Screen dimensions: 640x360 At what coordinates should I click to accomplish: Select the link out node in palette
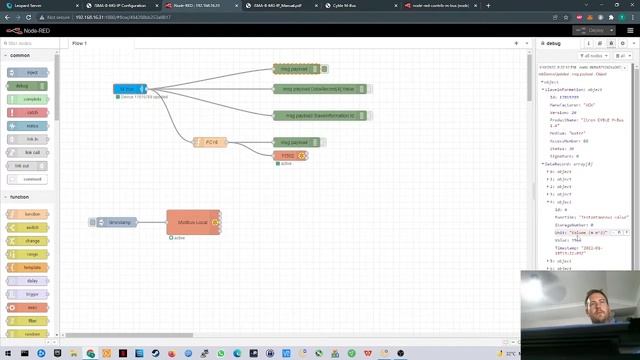point(27,166)
